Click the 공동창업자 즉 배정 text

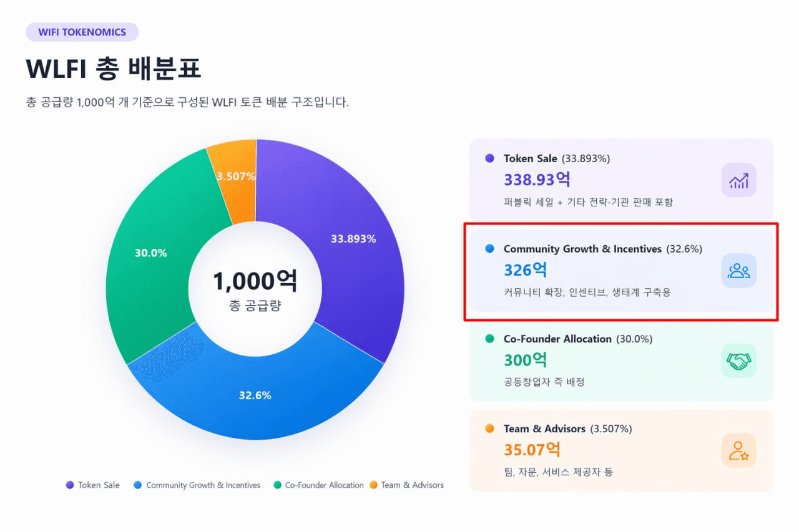544,382
